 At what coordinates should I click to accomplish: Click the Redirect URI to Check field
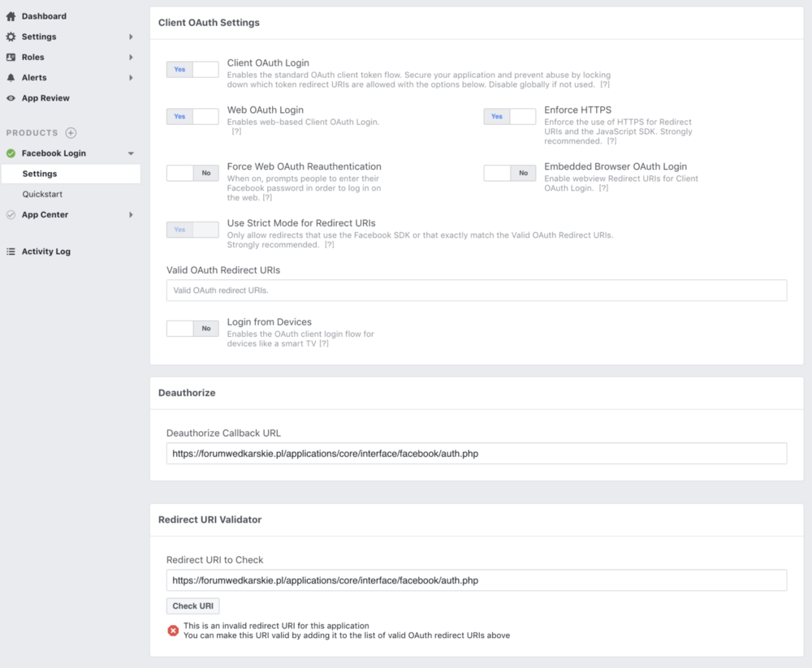click(x=477, y=580)
